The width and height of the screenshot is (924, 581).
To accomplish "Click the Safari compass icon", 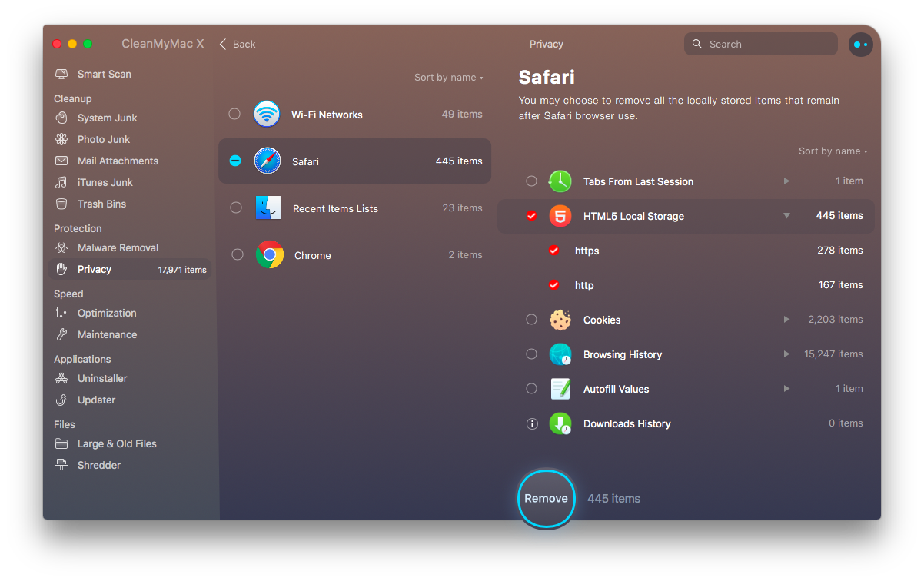I will (268, 161).
